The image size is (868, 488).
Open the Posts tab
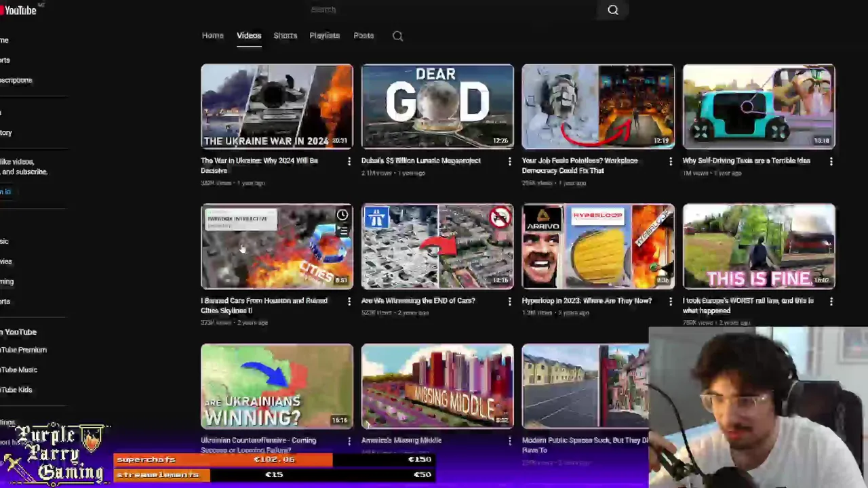pos(363,35)
